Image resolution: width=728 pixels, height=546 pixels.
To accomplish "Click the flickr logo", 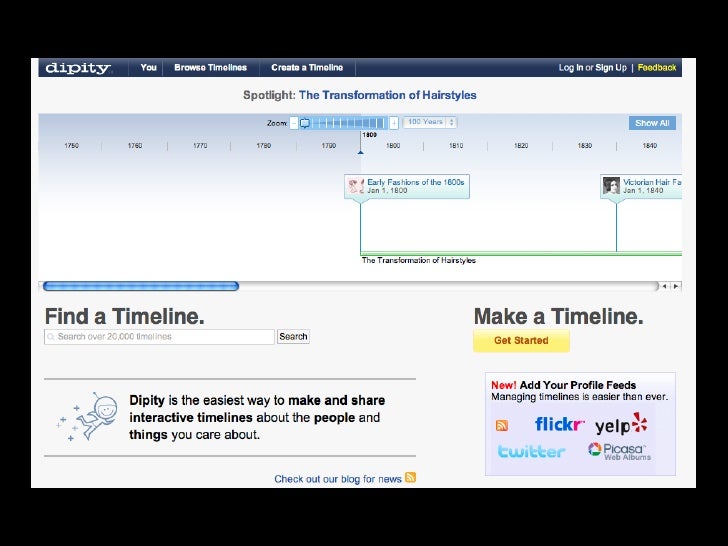I will (x=559, y=424).
